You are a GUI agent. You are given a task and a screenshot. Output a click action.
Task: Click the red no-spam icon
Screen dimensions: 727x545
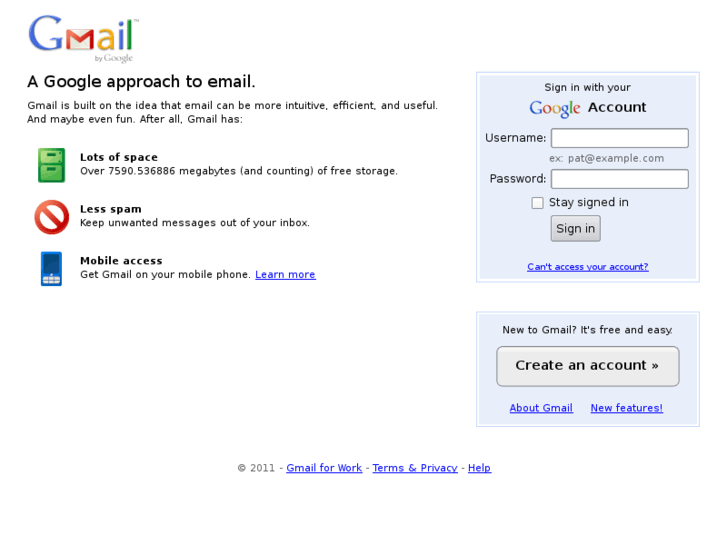[51, 217]
